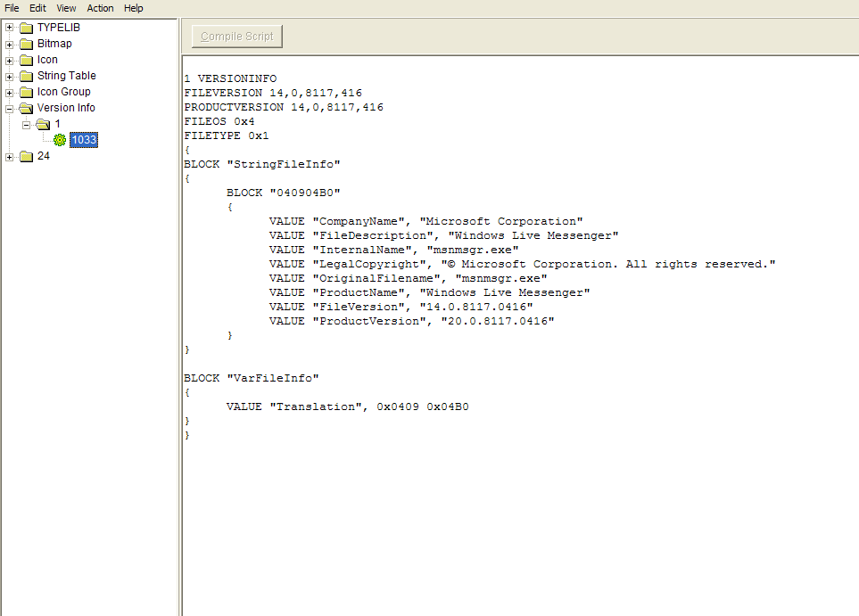859x616 pixels.
Task: Expand the Icon tree node
Action: point(9,61)
